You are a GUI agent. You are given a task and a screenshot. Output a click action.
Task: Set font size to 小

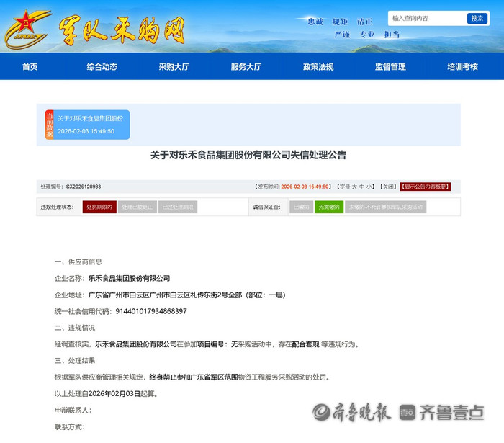pyautogui.click(x=369, y=187)
